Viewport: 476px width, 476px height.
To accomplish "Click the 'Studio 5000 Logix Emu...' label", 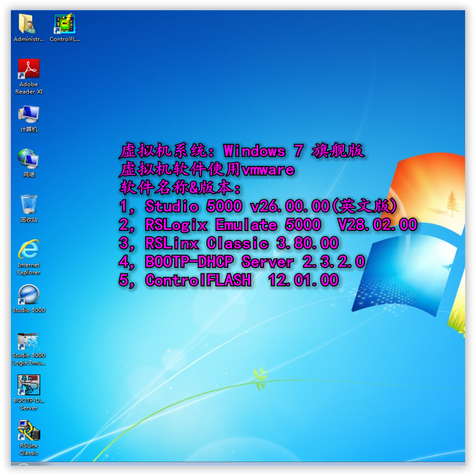I will 28,359.
